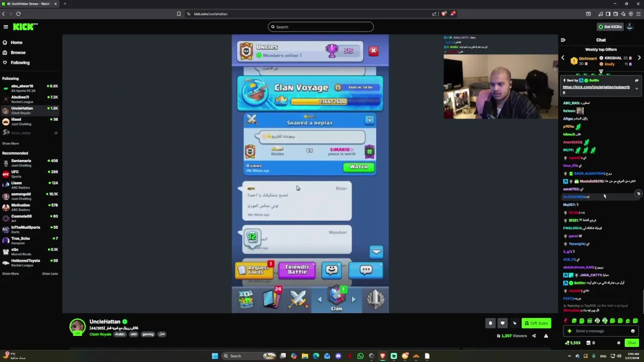Open xQc recommended channel
644x362 pixels.
[x=30, y=251]
